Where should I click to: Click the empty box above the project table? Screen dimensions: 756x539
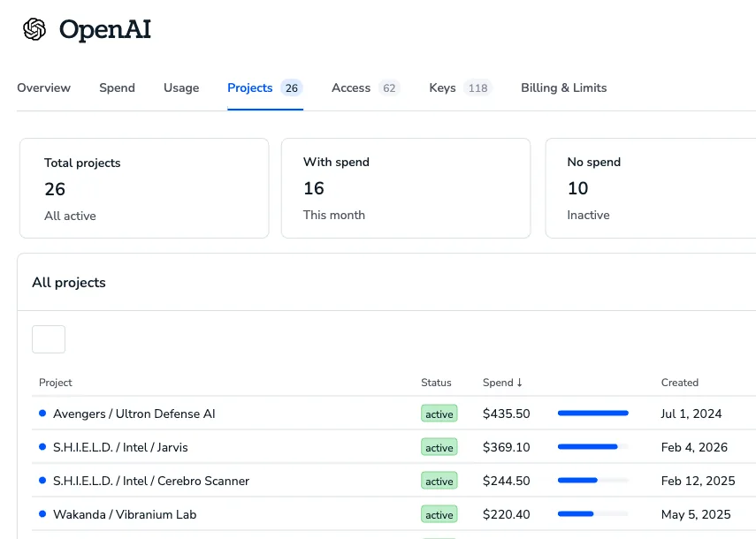[x=49, y=339]
